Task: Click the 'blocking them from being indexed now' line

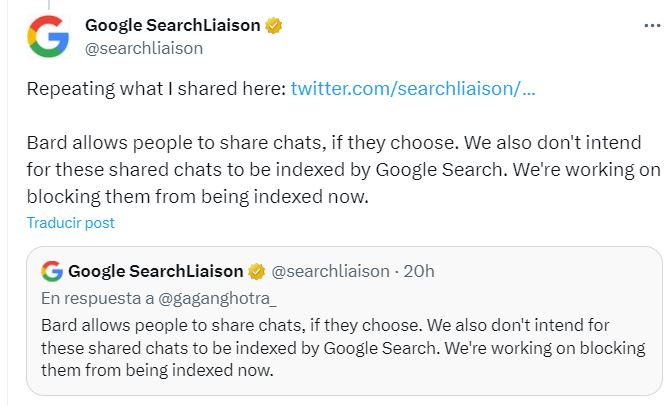Action: (198, 197)
